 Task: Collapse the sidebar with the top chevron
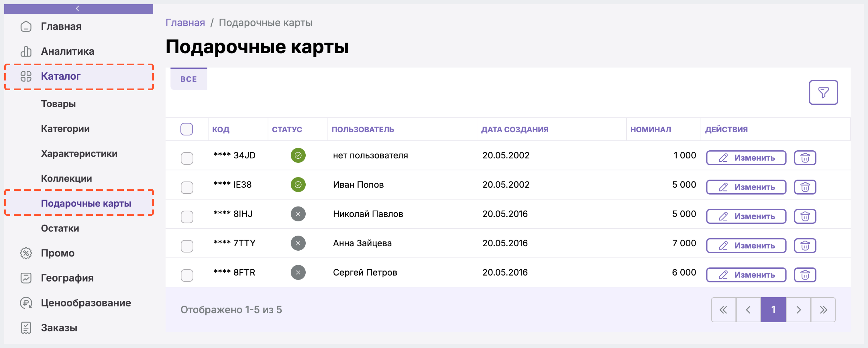78,9
